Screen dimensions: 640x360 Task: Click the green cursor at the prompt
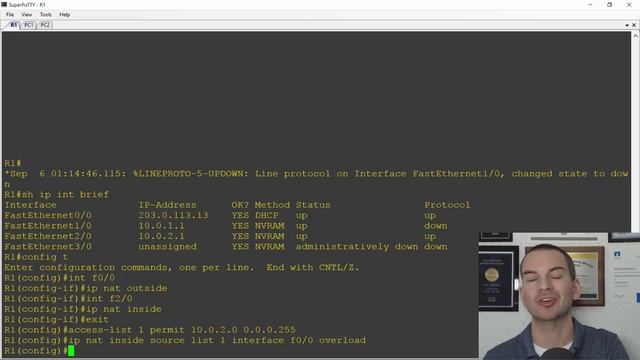71,351
